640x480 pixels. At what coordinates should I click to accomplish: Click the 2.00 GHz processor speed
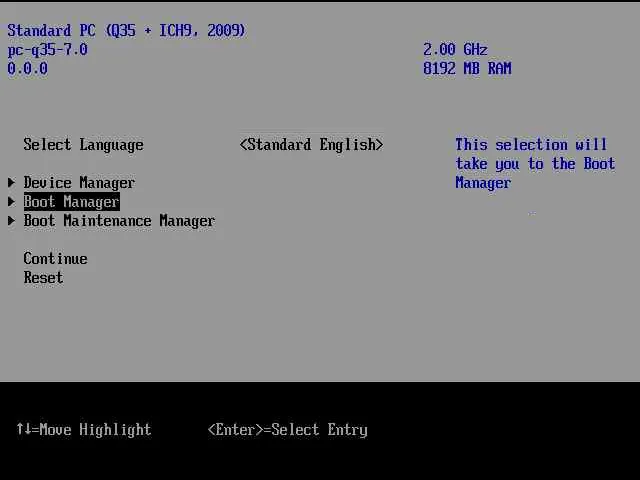pos(455,49)
